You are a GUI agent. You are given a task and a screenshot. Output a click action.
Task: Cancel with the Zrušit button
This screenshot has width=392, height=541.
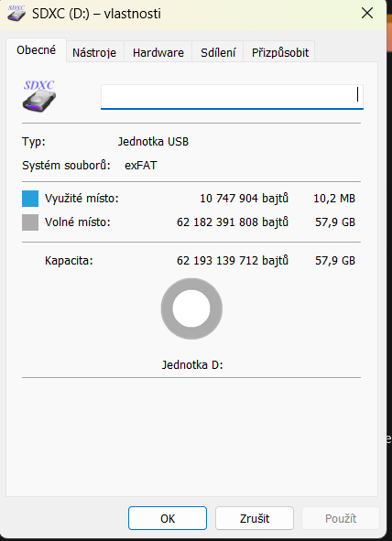pyautogui.click(x=255, y=518)
